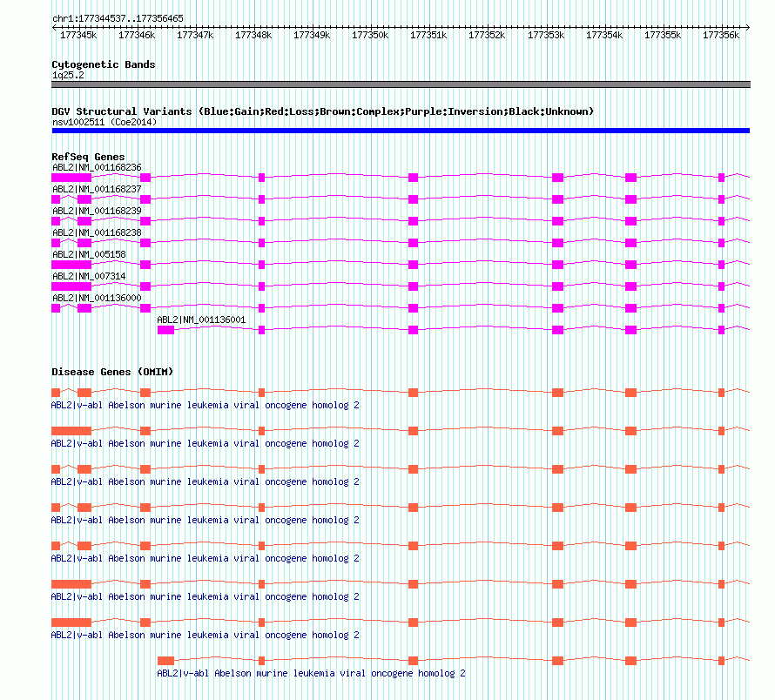775x700 pixels.
Task: Click the 177352k ruler tick label
Action: click(x=487, y=35)
